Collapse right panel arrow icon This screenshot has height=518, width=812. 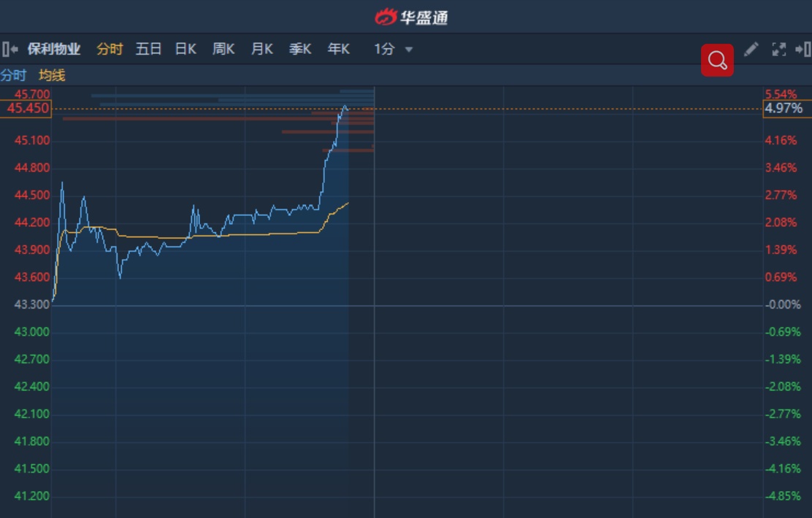pyautogui.click(x=803, y=49)
